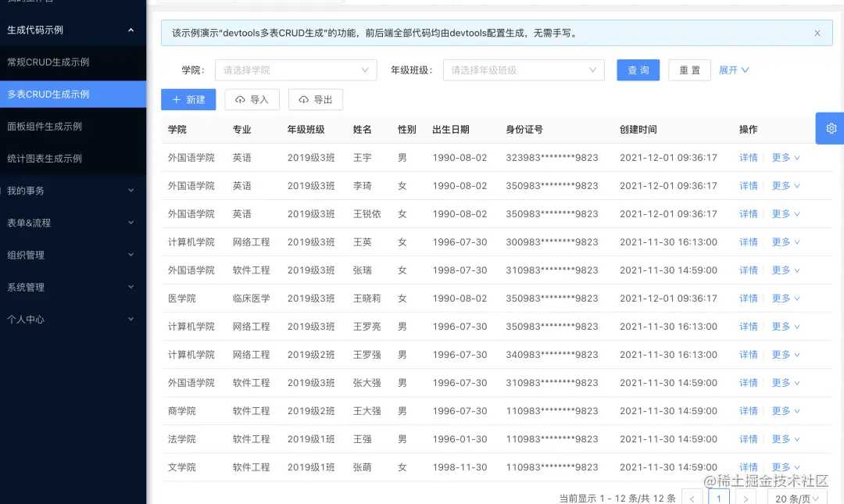
Task: Click the export icon on 导出 button
Action: point(303,100)
